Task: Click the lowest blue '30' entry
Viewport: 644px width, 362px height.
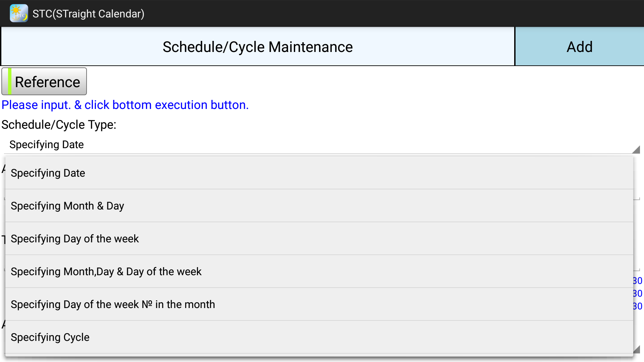Action: [x=637, y=306]
